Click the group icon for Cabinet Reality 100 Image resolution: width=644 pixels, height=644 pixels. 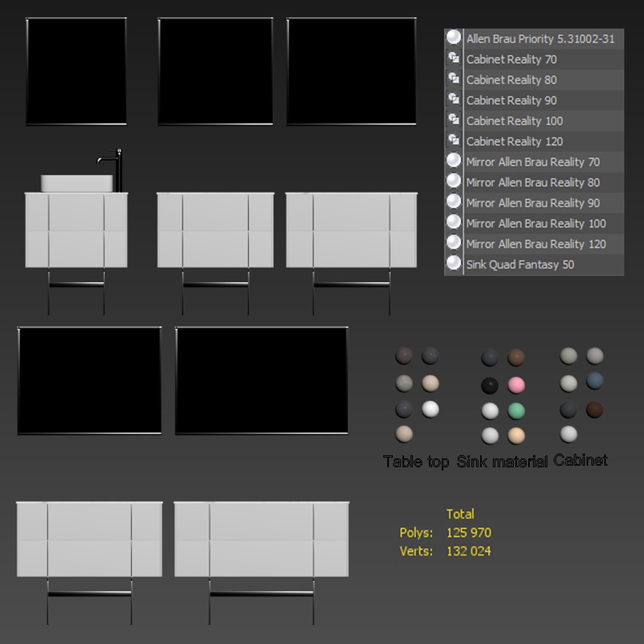tap(454, 119)
